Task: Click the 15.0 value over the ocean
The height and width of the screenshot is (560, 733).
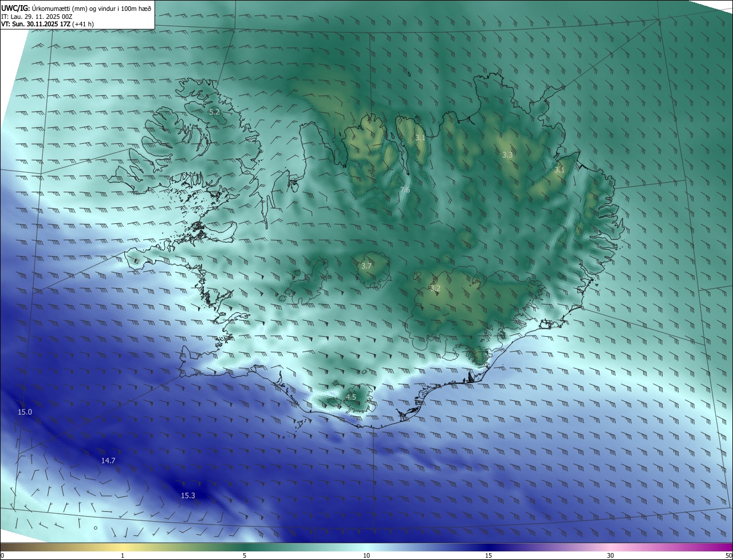Action: pos(25,412)
